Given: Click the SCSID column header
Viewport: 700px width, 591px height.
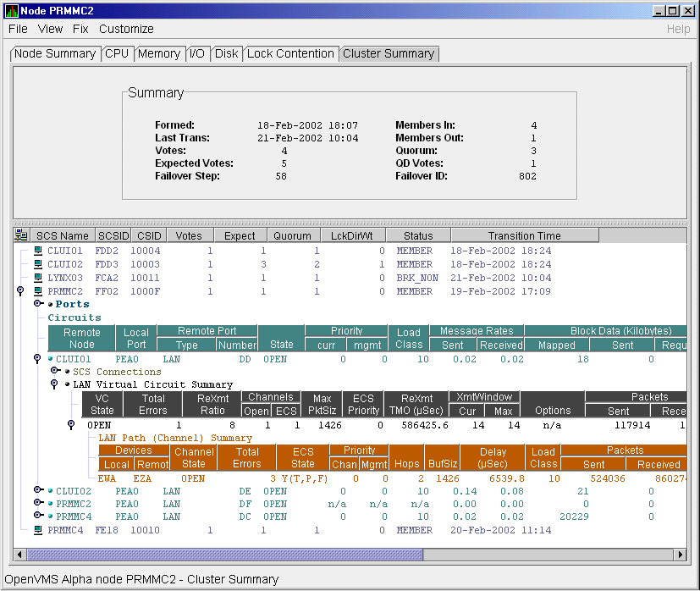Looking at the screenshot, I should 113,235.
